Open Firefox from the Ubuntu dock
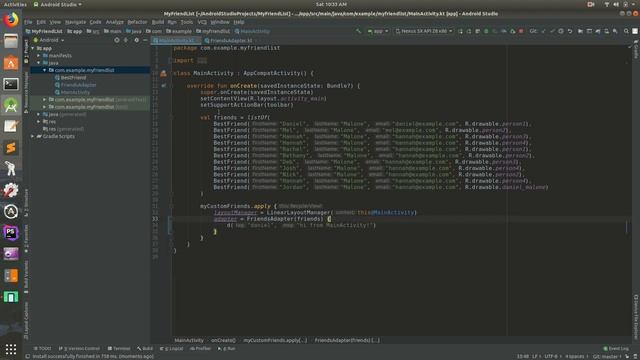Screen dimensions: 640x360 (11, 20)
